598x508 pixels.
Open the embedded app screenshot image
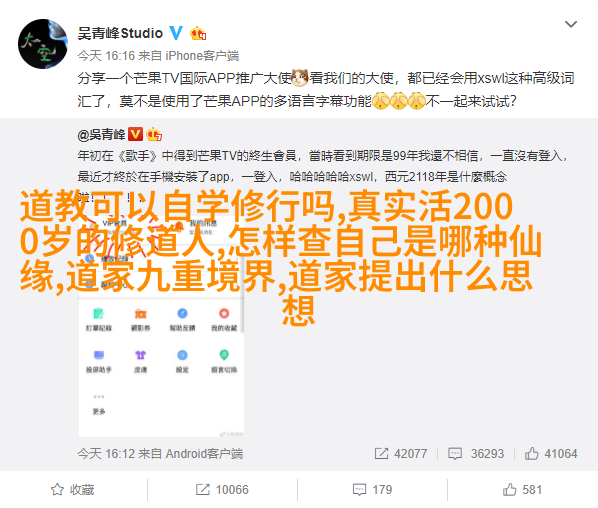coord(161,315)
